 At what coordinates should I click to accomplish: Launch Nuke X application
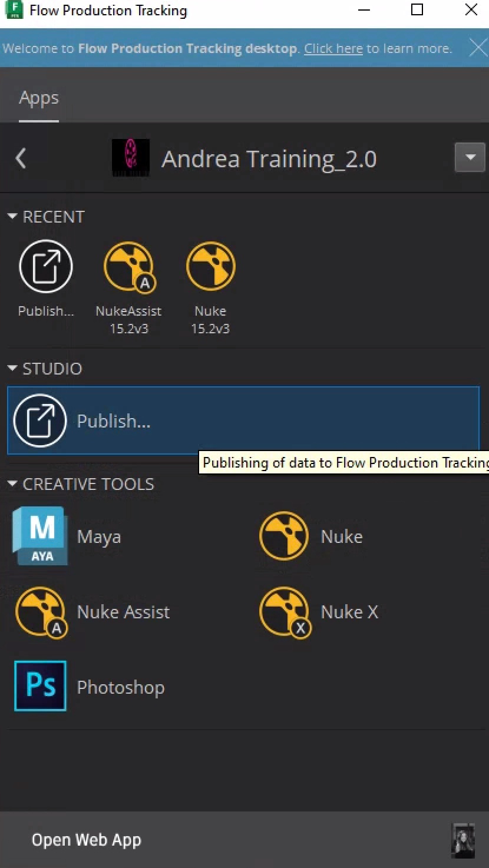point(284,612)
